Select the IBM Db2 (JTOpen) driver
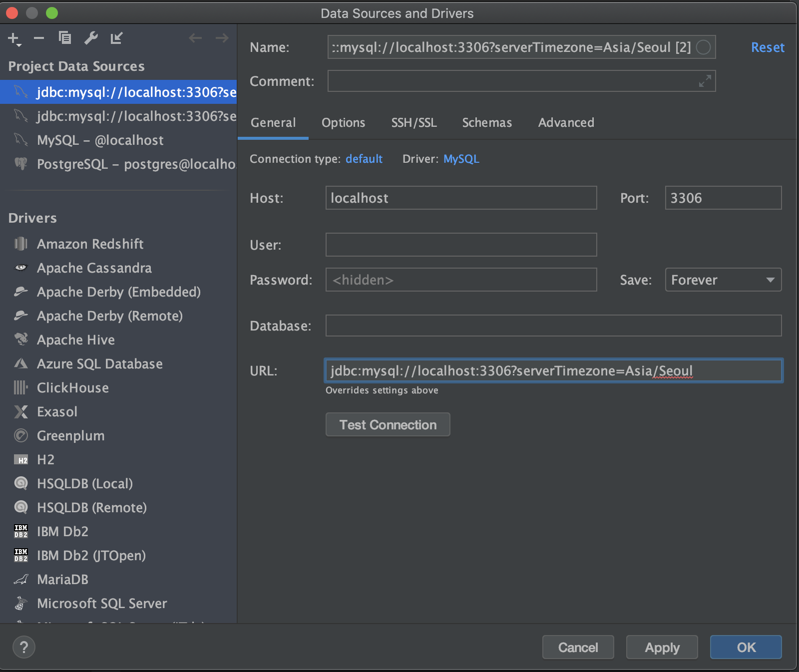Screen dimensions: 799x672 click(x=118, y=555)
